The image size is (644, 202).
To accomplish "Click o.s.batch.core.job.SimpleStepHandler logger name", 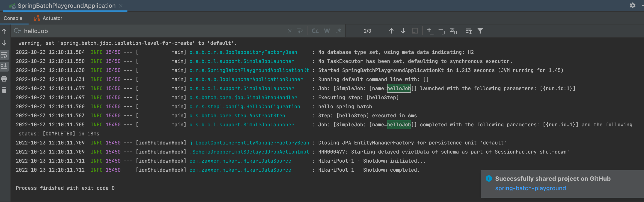I will [x=243, y=98].
